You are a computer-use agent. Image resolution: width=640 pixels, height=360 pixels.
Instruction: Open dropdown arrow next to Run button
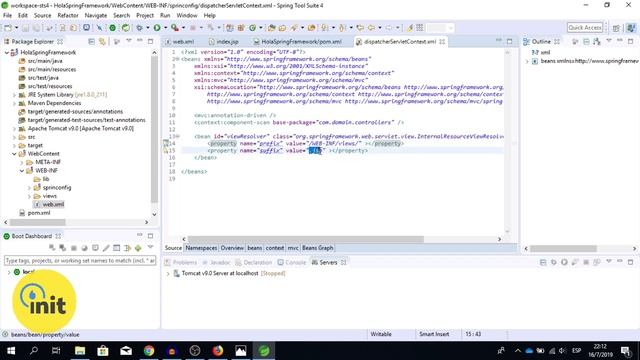[165, 28]
